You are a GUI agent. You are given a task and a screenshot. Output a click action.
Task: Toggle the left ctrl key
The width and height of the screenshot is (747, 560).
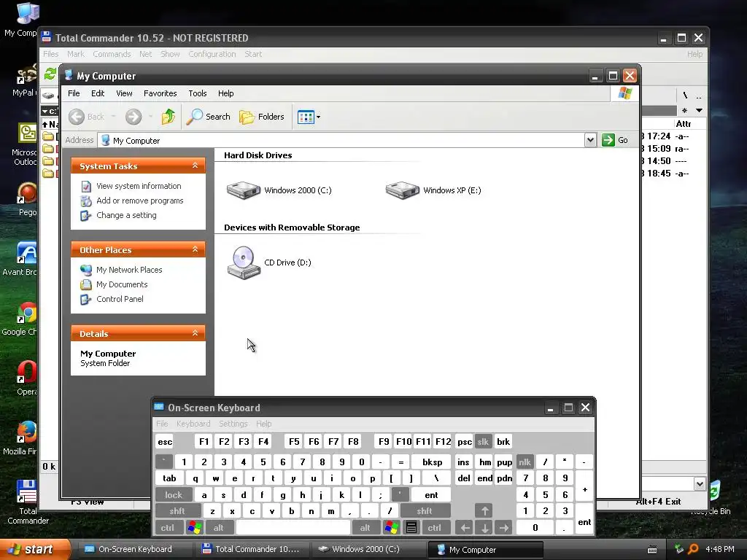pyautogui.click(x=167, y=528)
